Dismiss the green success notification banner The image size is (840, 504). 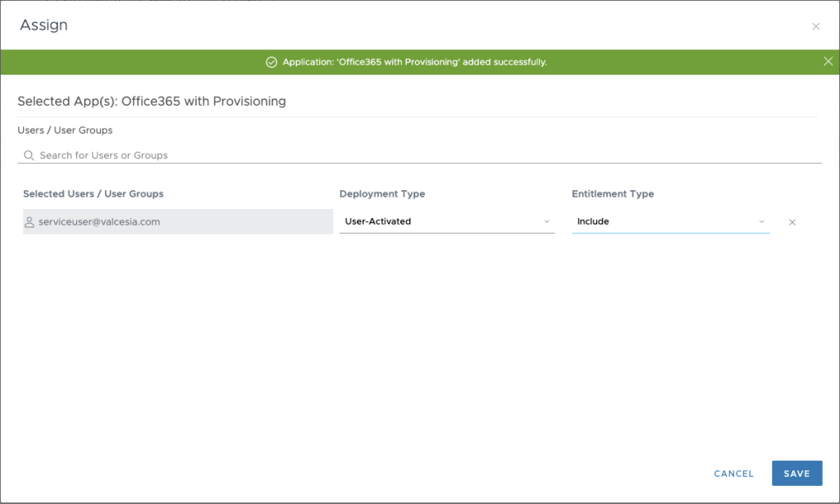[828, 61]
